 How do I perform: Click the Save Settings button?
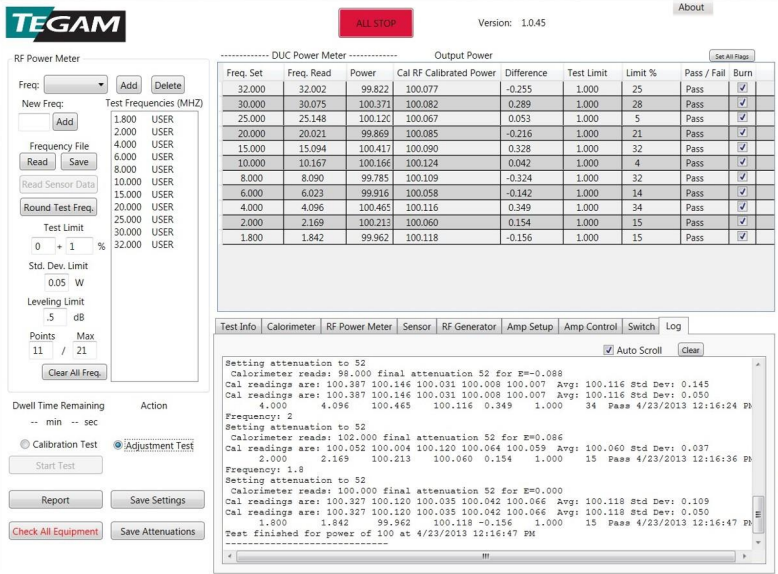158,500
